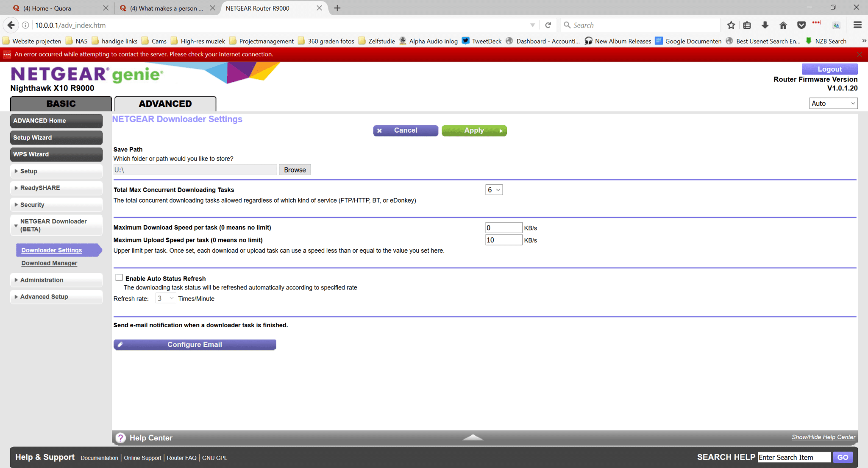
Task: Open the Refresh rate dropdown
Action: click(x=165, y=298)
